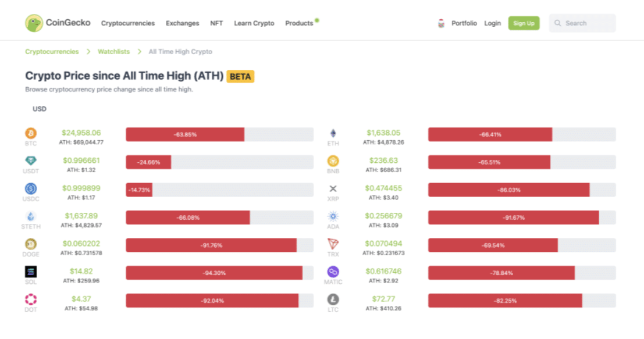Open the Exchanges menu
This screenshot has height=339, width=644.
coord(182,23)
